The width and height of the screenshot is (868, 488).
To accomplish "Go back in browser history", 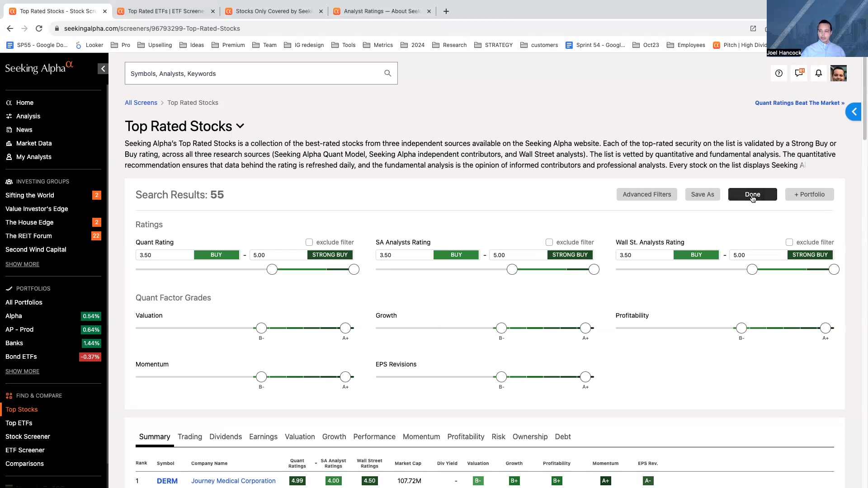I will point(10,28).
